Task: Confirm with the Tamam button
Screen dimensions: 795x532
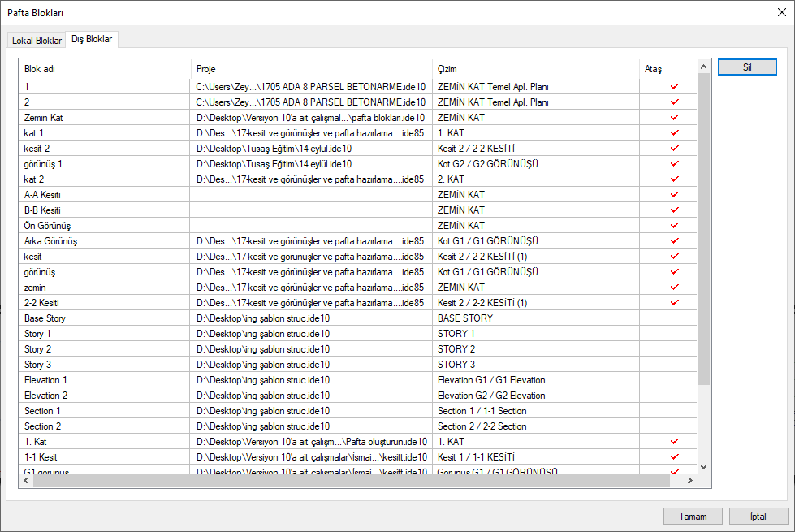Action: pos(692,516)
